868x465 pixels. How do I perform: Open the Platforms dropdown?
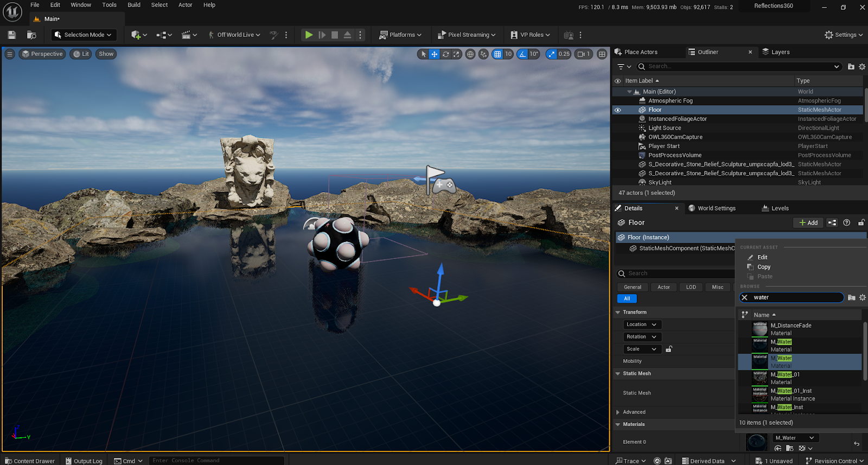tap(400, 35)
